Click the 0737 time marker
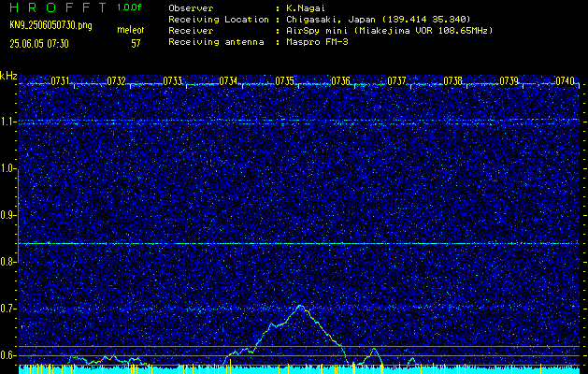This screenshot has width=588, height=374. (x=396, y=80)
